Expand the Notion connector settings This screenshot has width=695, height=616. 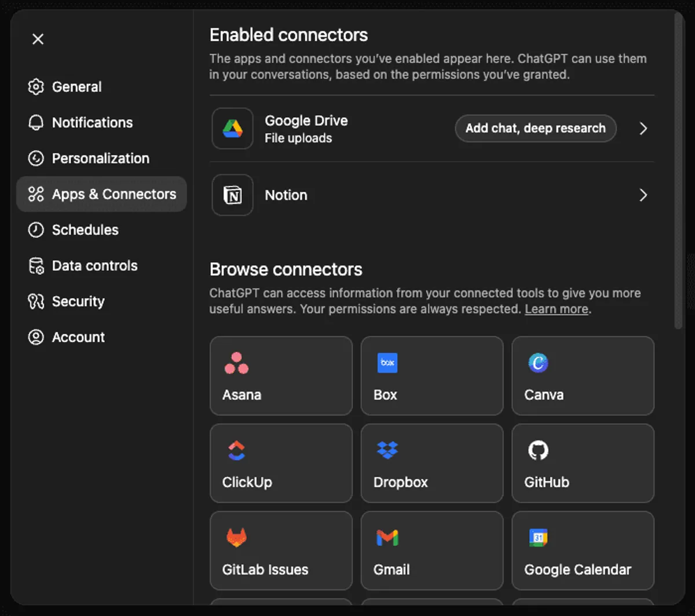[643, 195]
